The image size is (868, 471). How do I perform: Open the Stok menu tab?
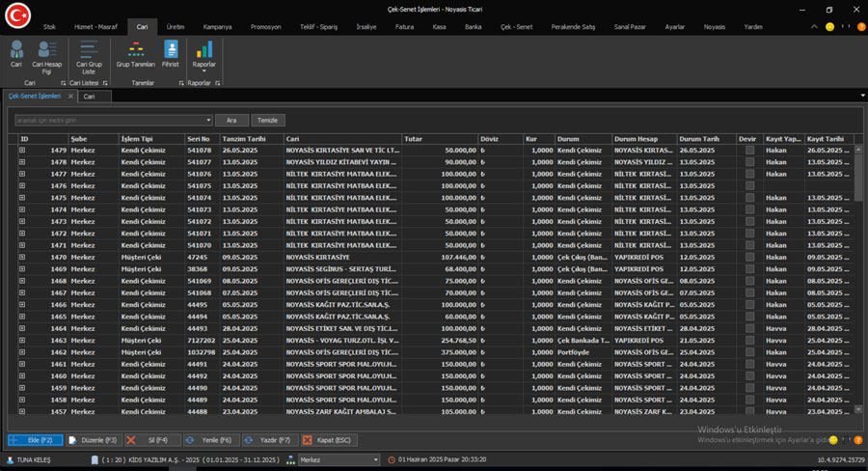[50, 27]
